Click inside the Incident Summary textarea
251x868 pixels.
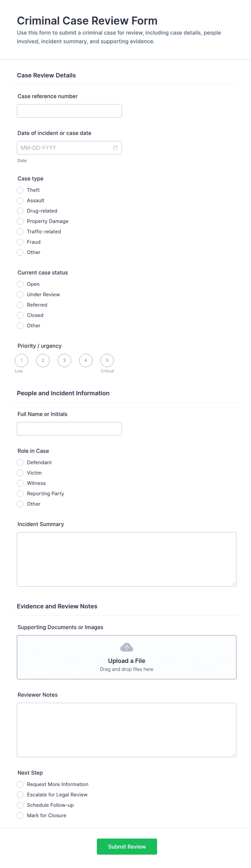[x=127, y=559]
